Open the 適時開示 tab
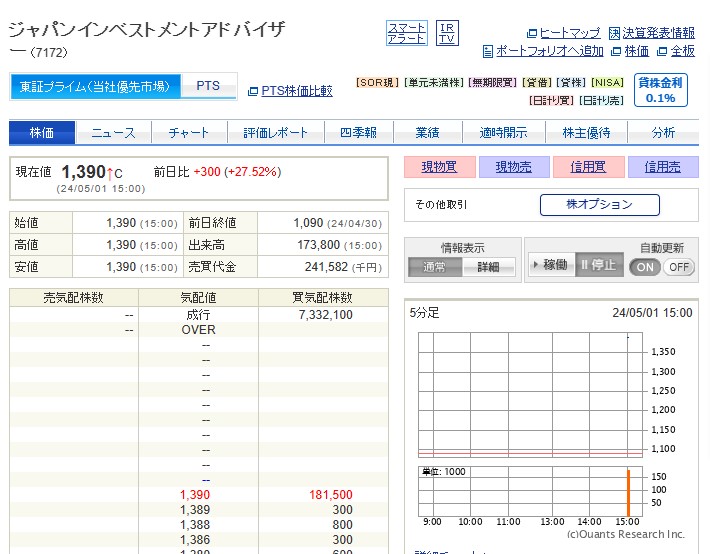The height and width of the screenshot is (554, 710). click(504, 133)
